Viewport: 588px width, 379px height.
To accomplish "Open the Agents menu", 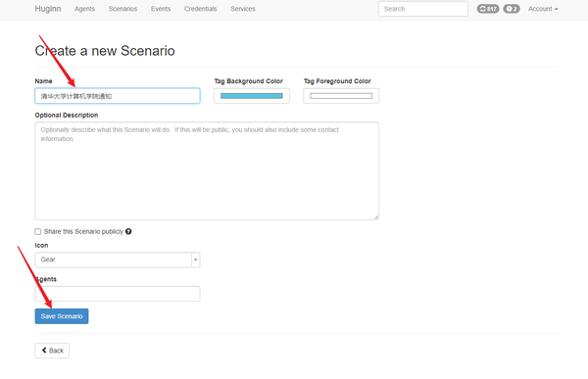I will pyautogui.click(x=84, y=9).
